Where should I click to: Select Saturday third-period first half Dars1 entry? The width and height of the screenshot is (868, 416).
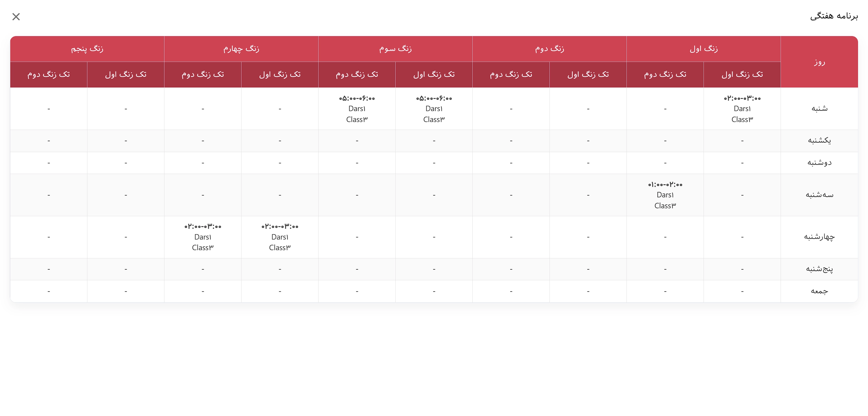(x=434, y=108)
